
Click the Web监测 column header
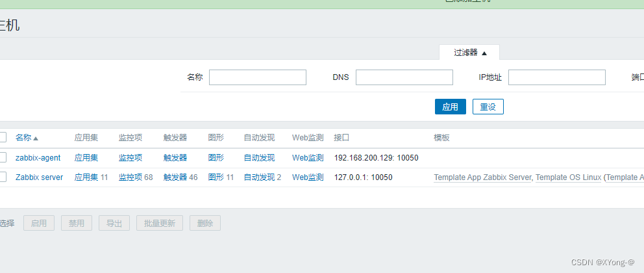308,138
